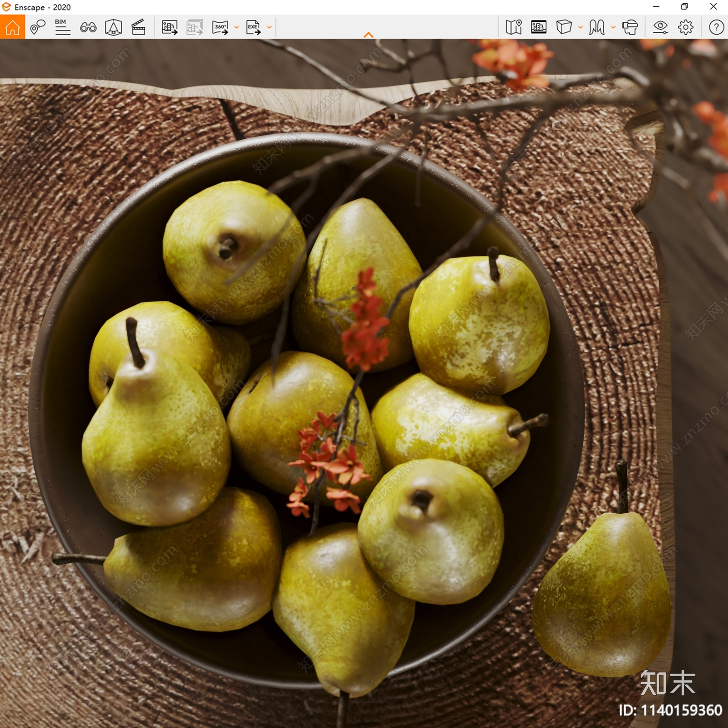Click the orange Home button

pyautogui.click(x=12, y=27)
